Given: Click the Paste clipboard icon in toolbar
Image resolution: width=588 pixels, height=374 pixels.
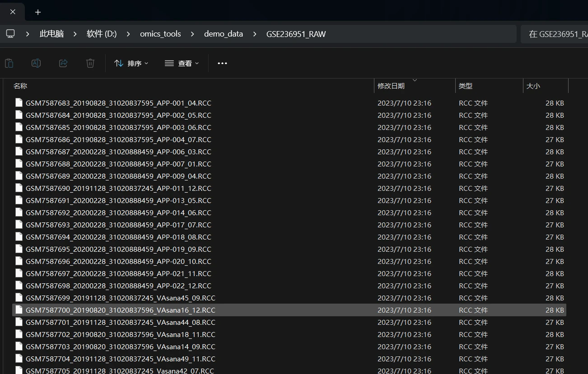Looking at the screenshot, I should point(9,64).
